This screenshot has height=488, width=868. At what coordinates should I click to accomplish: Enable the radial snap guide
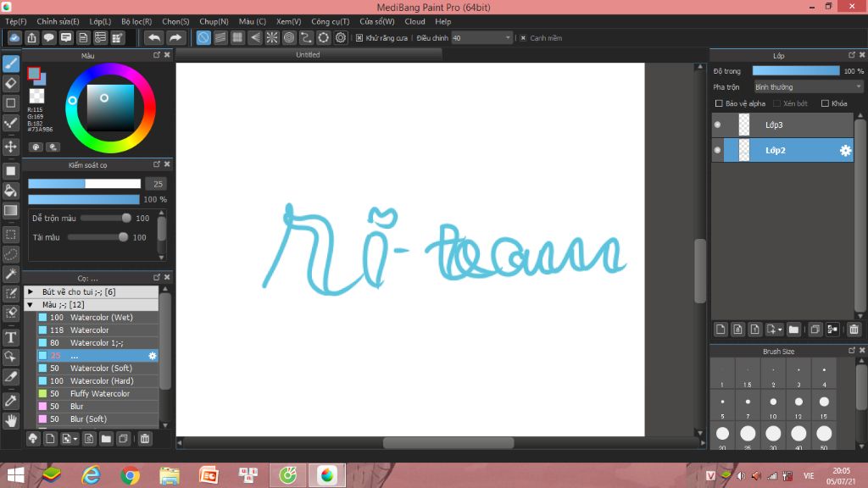point(272,37)
